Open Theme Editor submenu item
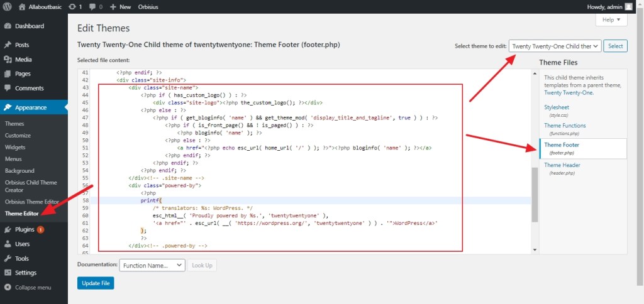The height and width of the screenshot is (304, 644). (x=22, y=214)
